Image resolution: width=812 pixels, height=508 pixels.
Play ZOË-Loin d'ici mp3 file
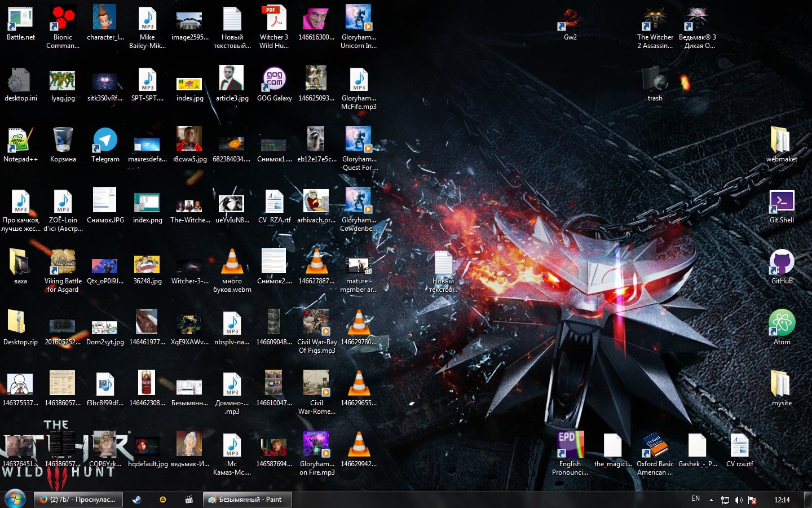click(x=63, y=210)
